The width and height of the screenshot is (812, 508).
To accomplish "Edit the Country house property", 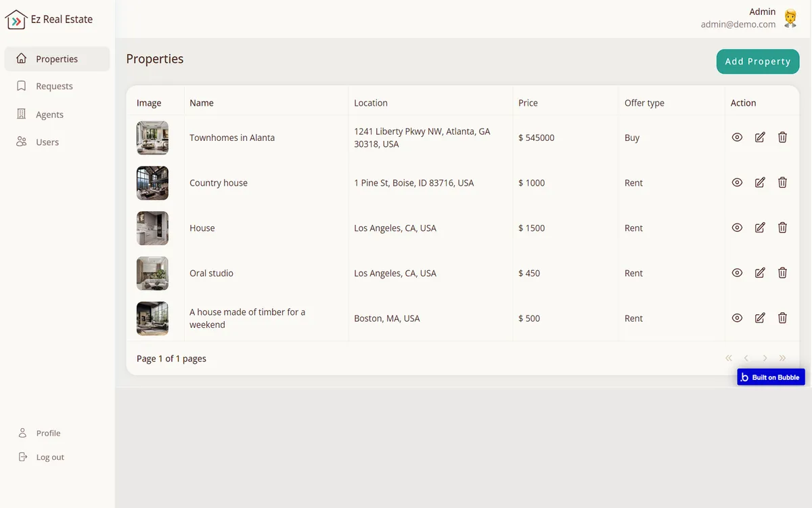I will [x=760, y=183].
